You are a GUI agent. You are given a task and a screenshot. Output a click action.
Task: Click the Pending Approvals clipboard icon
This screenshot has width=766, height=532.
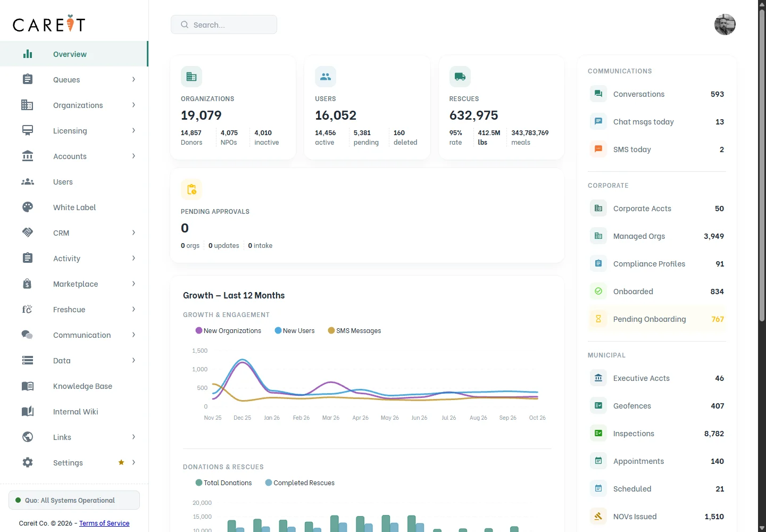tap(191, 189)
